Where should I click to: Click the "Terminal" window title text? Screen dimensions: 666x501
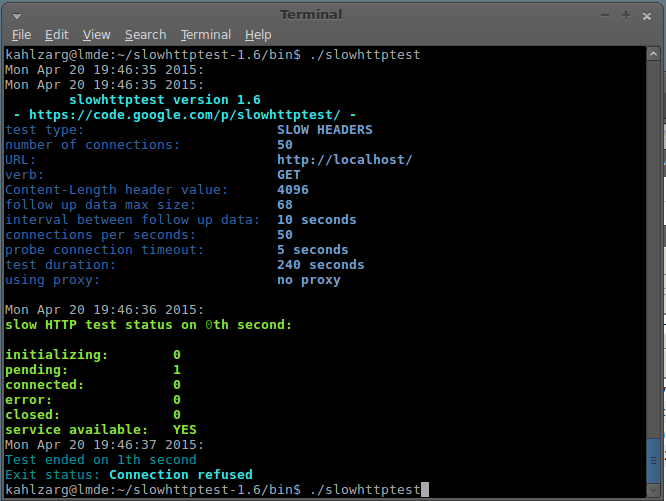click(x=311, y=15)
